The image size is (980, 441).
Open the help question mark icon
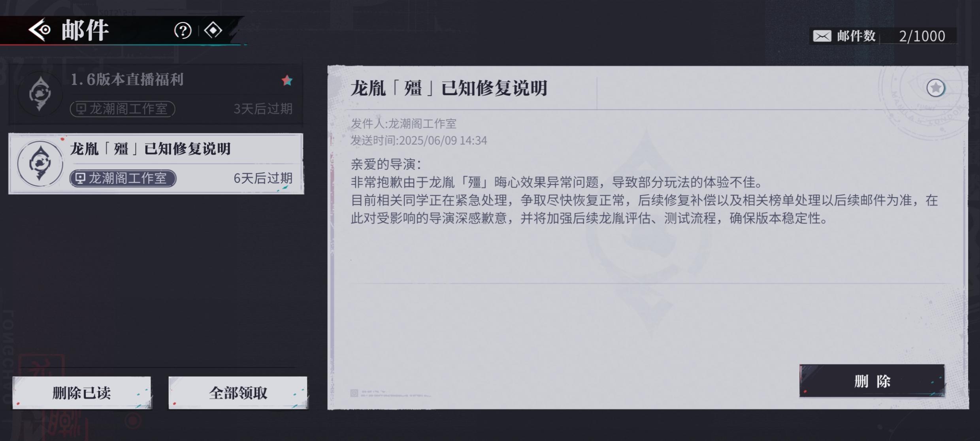click(183, 30)
